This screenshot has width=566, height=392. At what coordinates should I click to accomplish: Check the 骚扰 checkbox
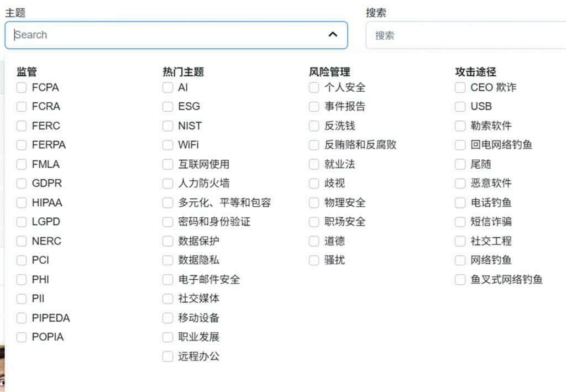(314, 260)
